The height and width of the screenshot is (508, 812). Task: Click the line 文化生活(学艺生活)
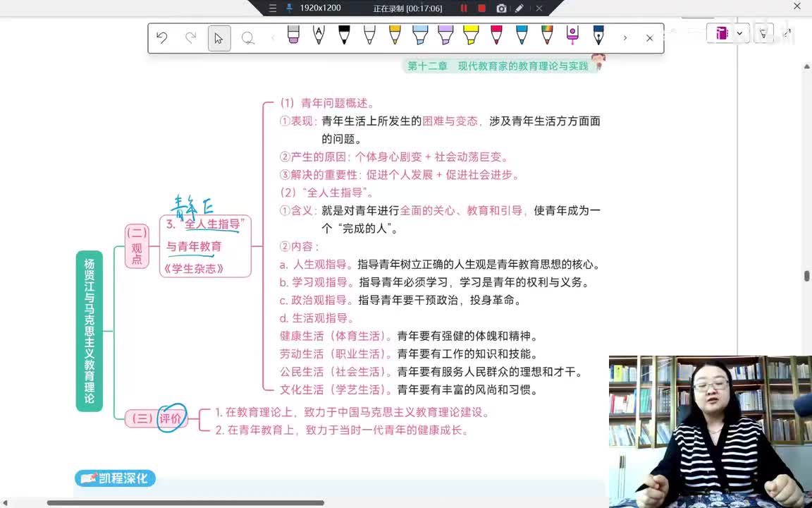click(x=409, y=389)
